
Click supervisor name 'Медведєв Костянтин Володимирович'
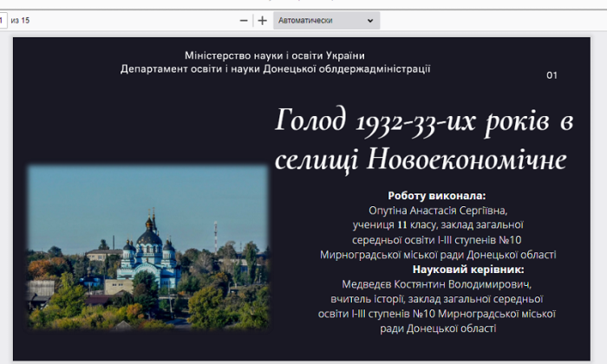pos(437,284)
